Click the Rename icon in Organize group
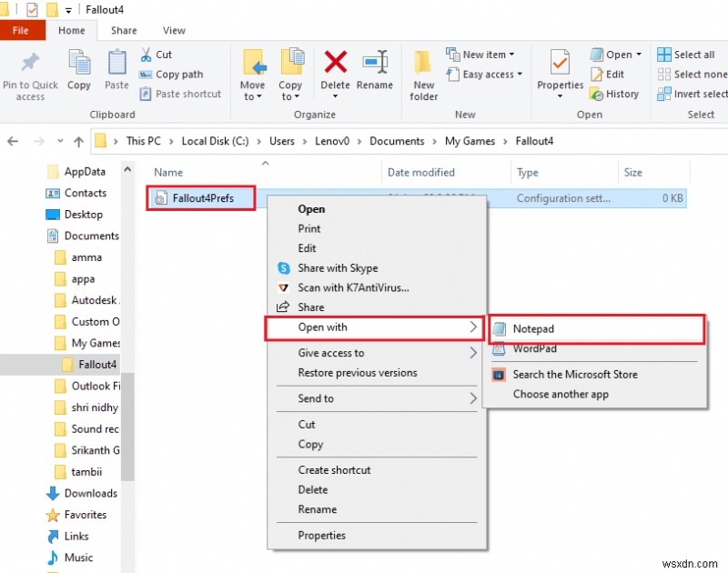This screenshot has height=573, width=728. coord(375,62)
